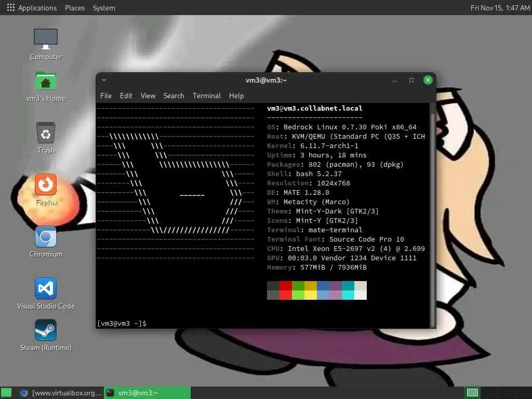
Task: Click the show desktop button in bottom panel
Action: point(6,393)
